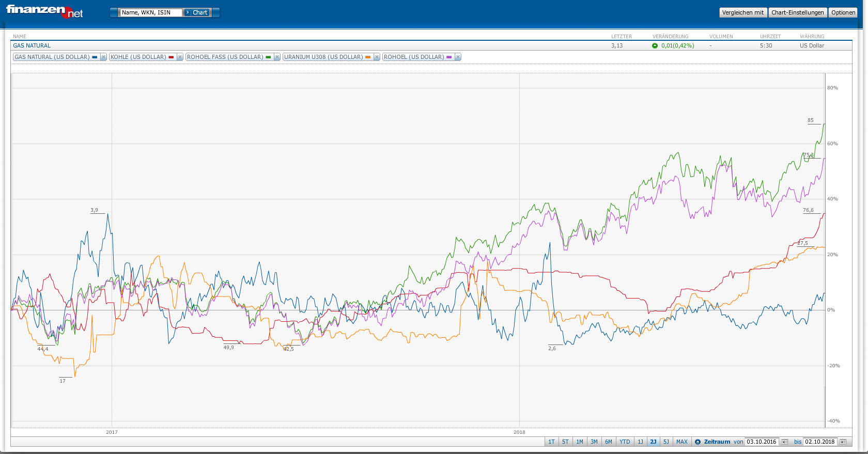This screenshot has width=868, height=454.
Task: Select the 5T time range
Action: pyautogui.click(x=565, y=442)
